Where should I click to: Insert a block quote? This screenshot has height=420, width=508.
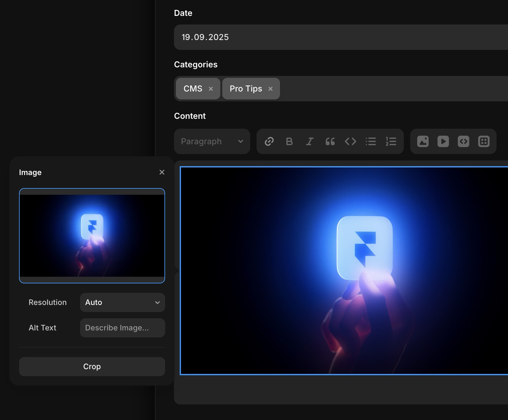coord(330,141)
